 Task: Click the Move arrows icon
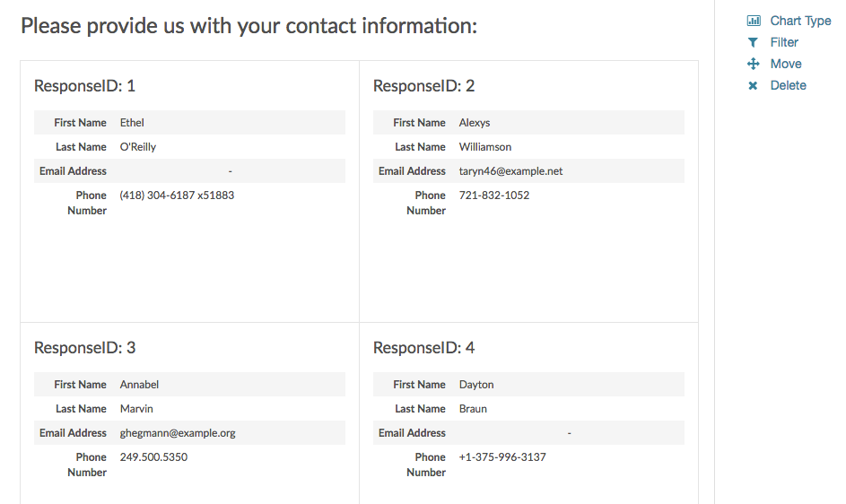click(754, 64)
